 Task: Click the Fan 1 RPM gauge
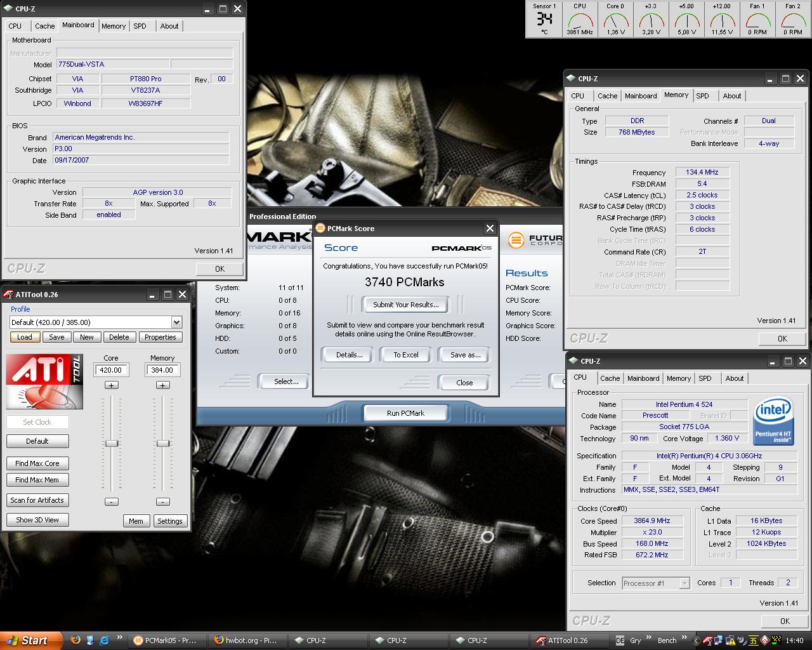point(757,19)
